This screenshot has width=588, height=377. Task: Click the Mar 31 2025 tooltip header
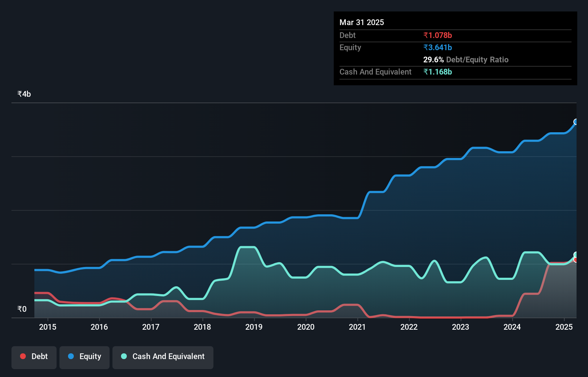tap(362, 22)
